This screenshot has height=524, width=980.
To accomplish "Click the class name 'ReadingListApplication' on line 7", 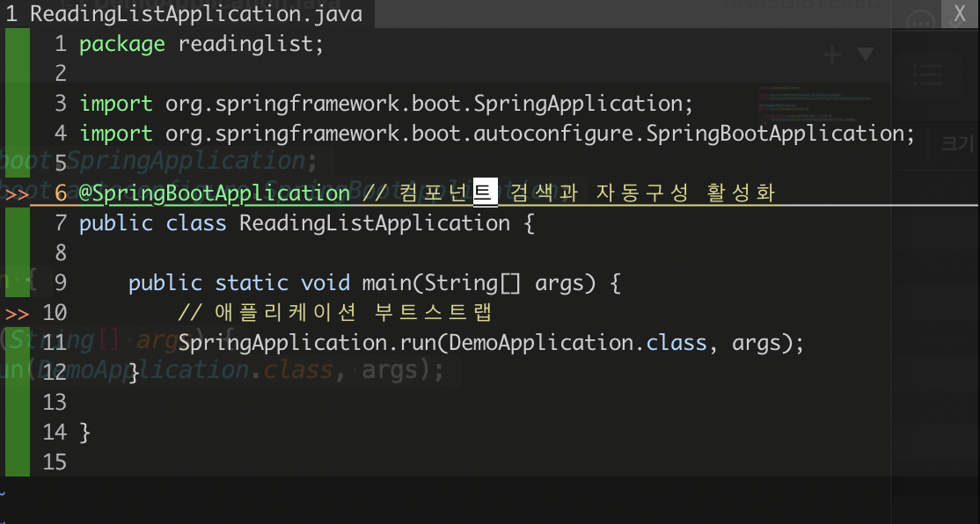I will (375, 223).
